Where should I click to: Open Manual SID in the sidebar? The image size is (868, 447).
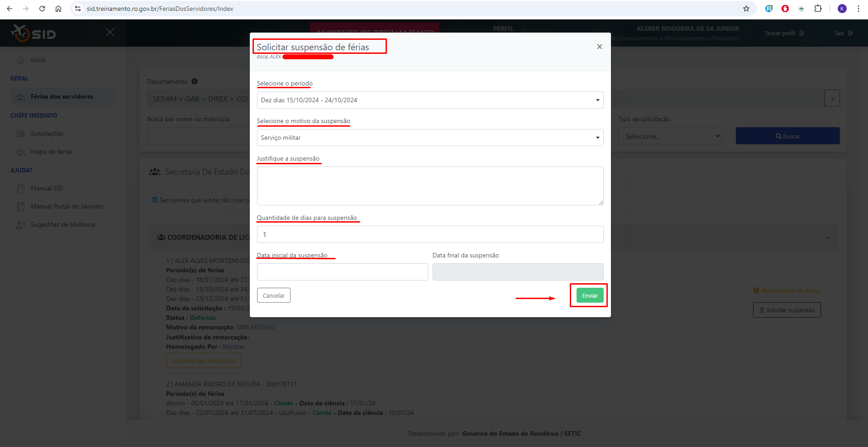(x=47, y=188)
